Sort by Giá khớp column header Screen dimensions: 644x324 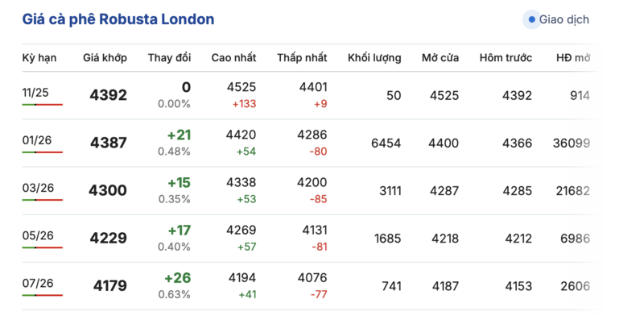coord(104,58)
